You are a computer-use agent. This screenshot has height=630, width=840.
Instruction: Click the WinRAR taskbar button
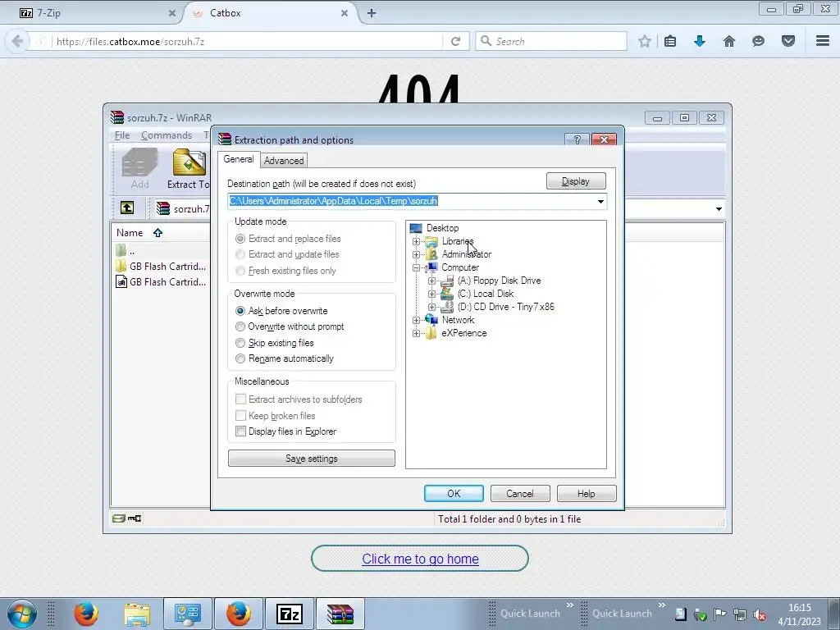tap(340, 614)
